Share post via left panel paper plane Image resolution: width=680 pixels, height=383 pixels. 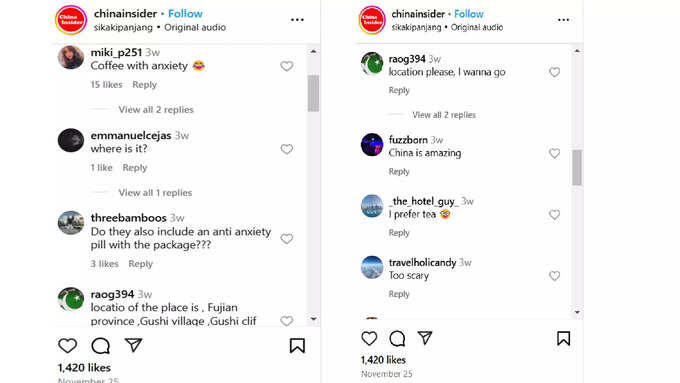(x=133, y=345)
